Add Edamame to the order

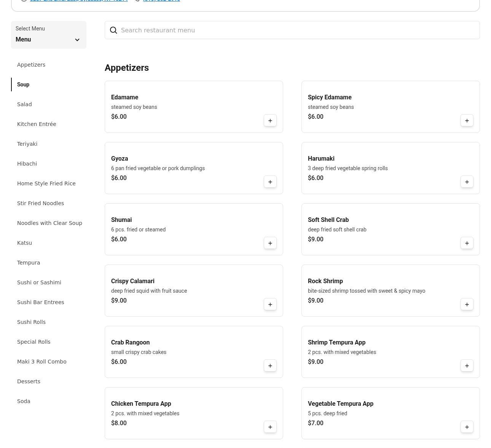click(x=270, y=121)
